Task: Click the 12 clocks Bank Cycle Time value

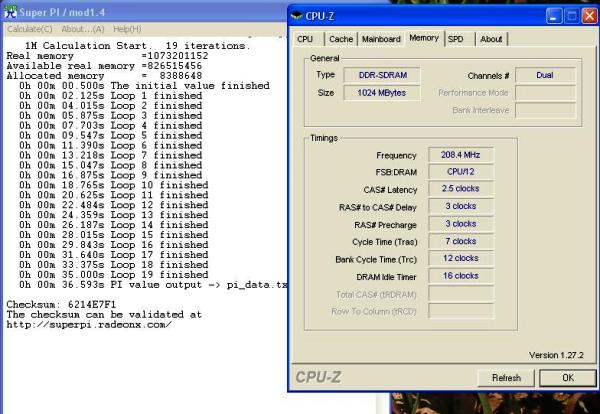Action: [461, 258]
